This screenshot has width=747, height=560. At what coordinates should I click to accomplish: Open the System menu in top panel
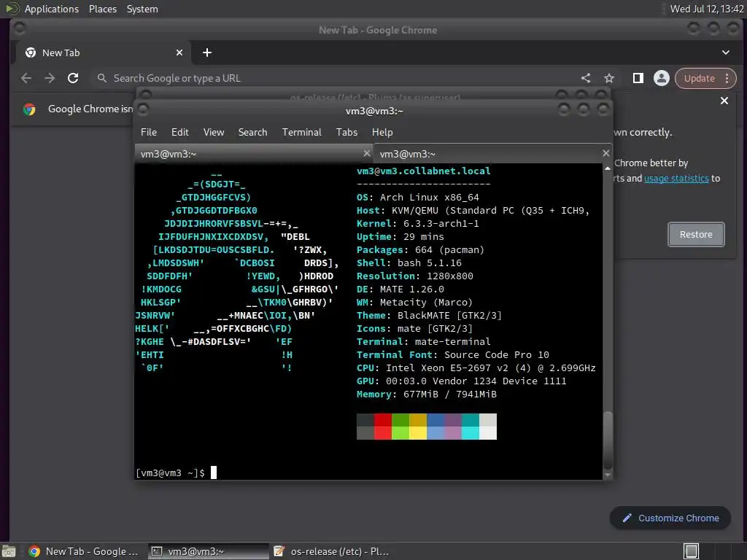click(142, 9)
